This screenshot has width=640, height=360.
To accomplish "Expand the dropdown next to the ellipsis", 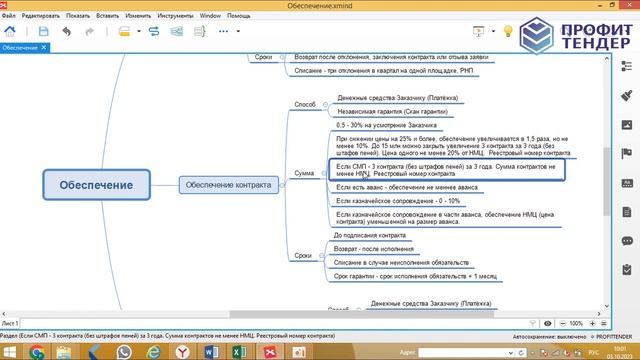I will [238, 31].
